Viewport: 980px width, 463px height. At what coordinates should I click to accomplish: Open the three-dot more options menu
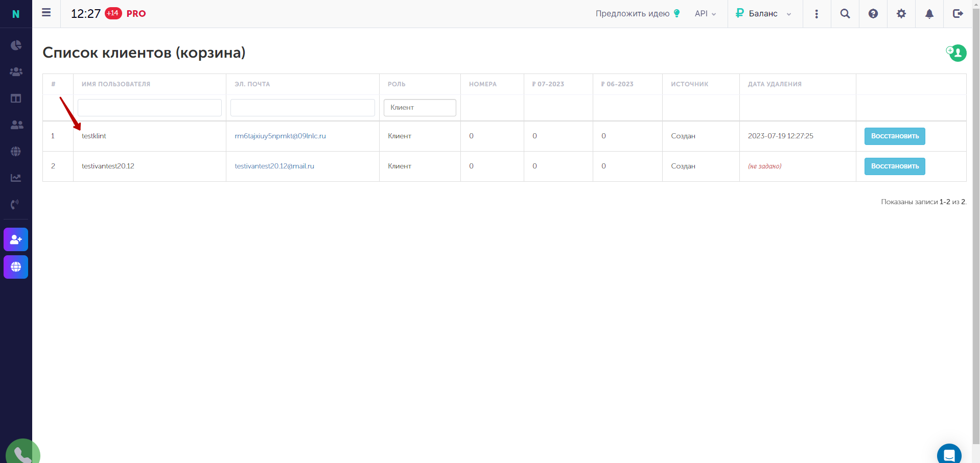coord(816,14)
